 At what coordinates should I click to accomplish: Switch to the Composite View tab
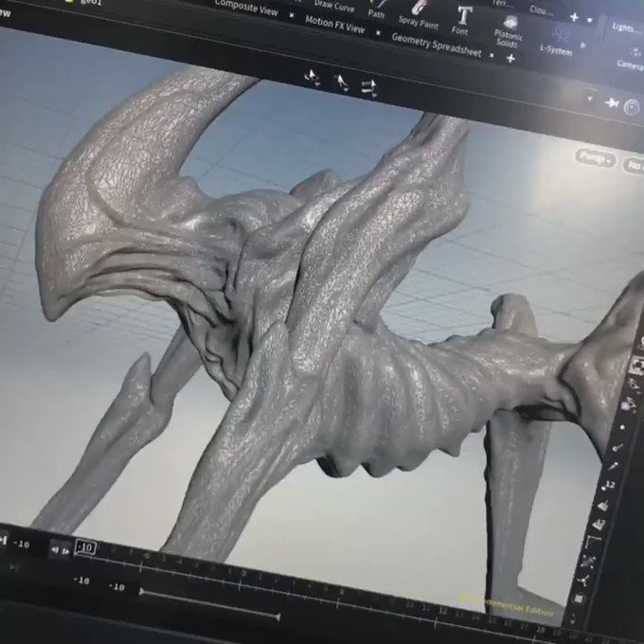(x=245, y=8)
